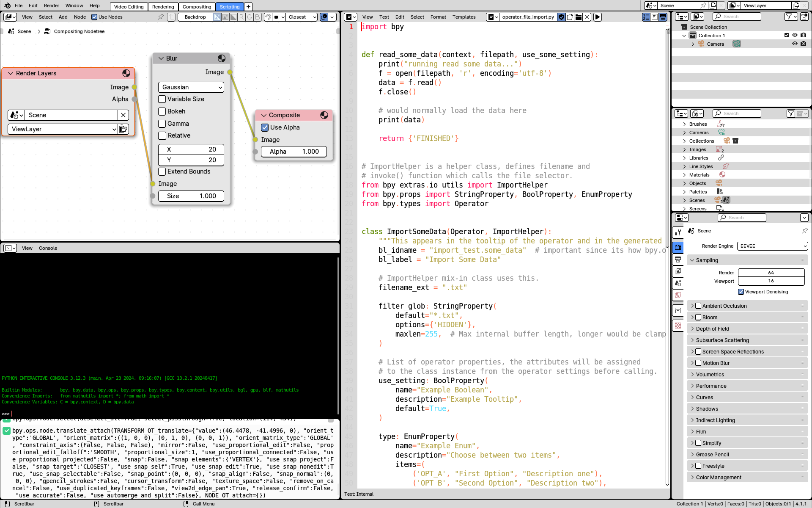Image resolution: width=812 pixels, height=508 pixels.
Task: Pin the compositing node tree
Action: (x=161, y=17)
